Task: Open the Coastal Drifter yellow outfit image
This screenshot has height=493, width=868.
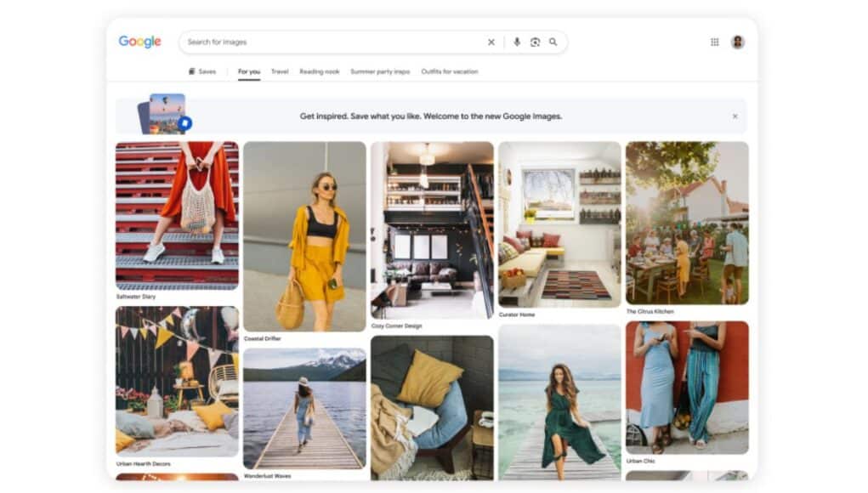Action: (x=304, y=237)
